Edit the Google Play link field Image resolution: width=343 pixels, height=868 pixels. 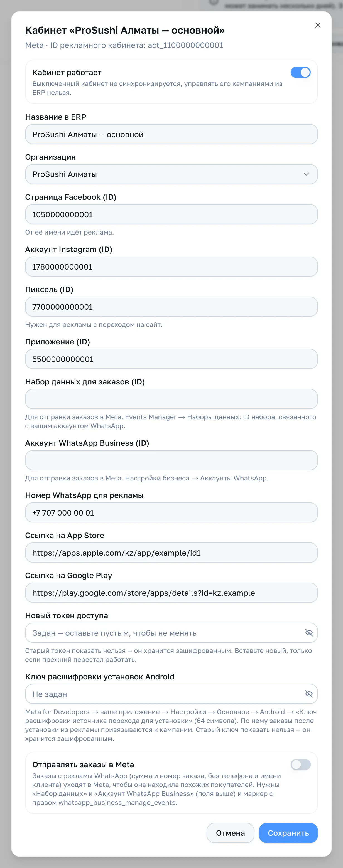[171, 593]
